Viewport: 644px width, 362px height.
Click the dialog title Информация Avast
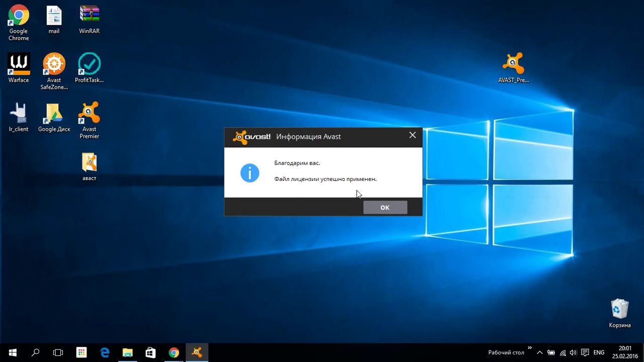point(308,137)
